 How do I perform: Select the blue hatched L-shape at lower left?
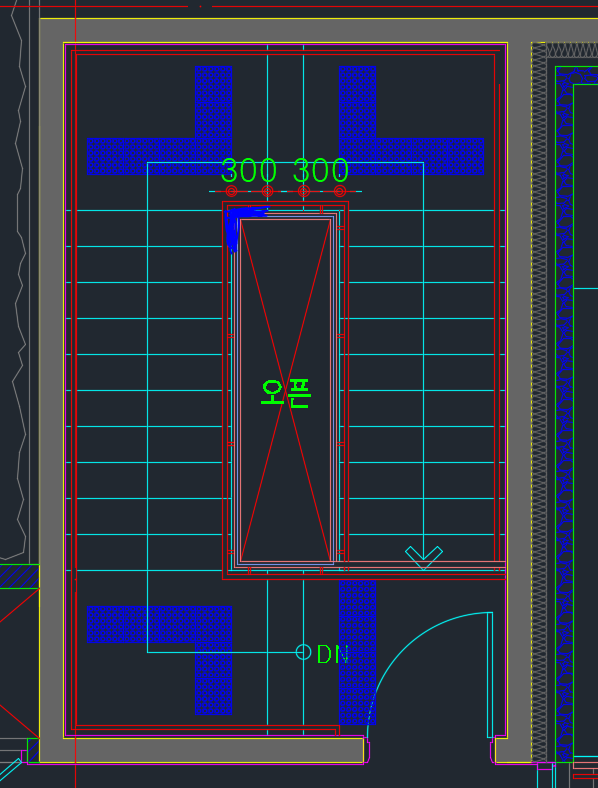213,625
